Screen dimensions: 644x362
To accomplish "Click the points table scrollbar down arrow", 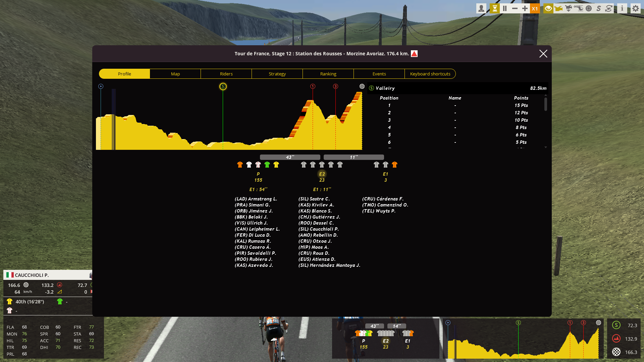I will [546, 147].
